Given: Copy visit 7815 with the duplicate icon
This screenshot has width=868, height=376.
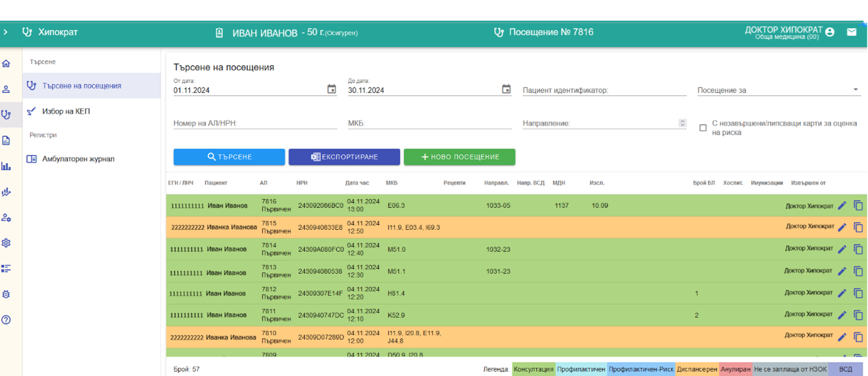Looking at the screenshot, I should pos(858,227).
